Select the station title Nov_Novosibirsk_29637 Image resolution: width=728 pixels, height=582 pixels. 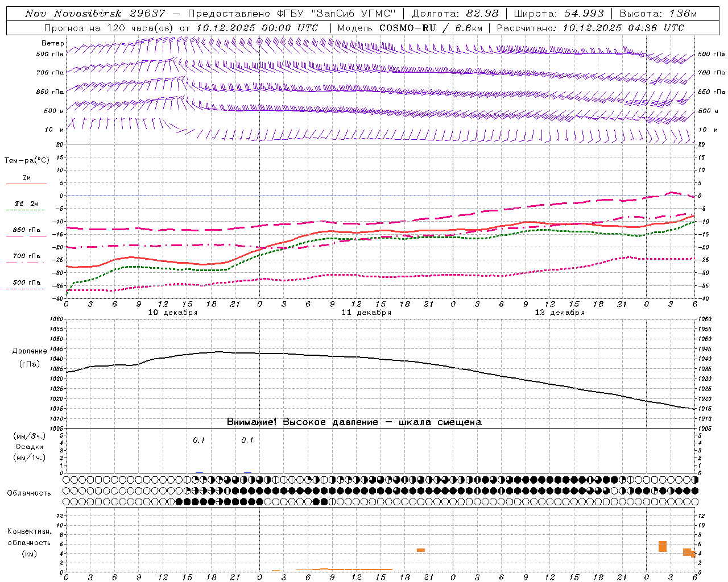(95, 14)
